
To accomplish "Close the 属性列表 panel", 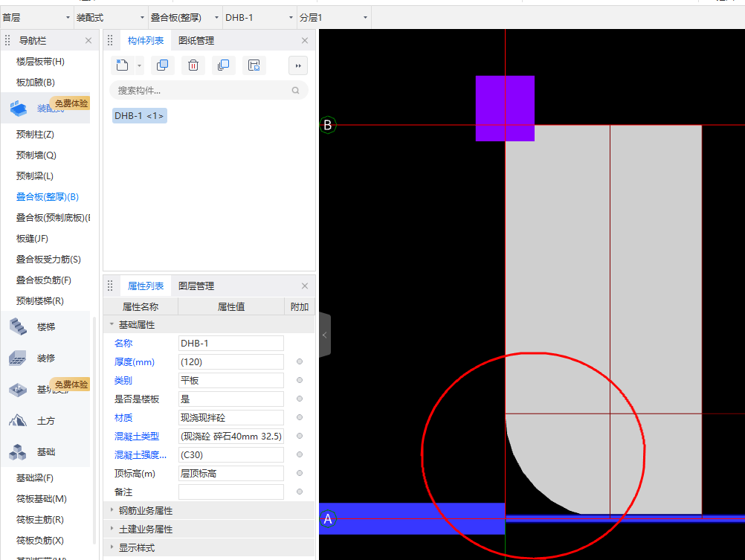I will (305, 286).
